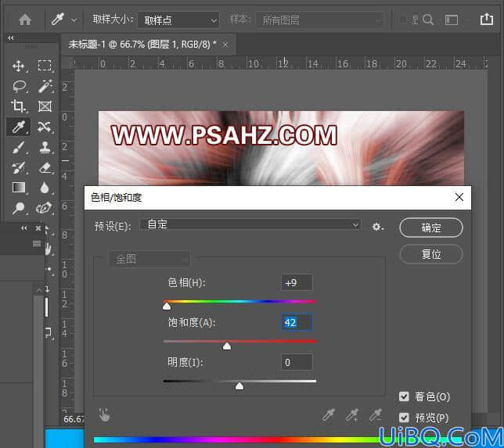
Task: Collapse the toolbar with the double-arrow
Action: click(x=11, y=38)
